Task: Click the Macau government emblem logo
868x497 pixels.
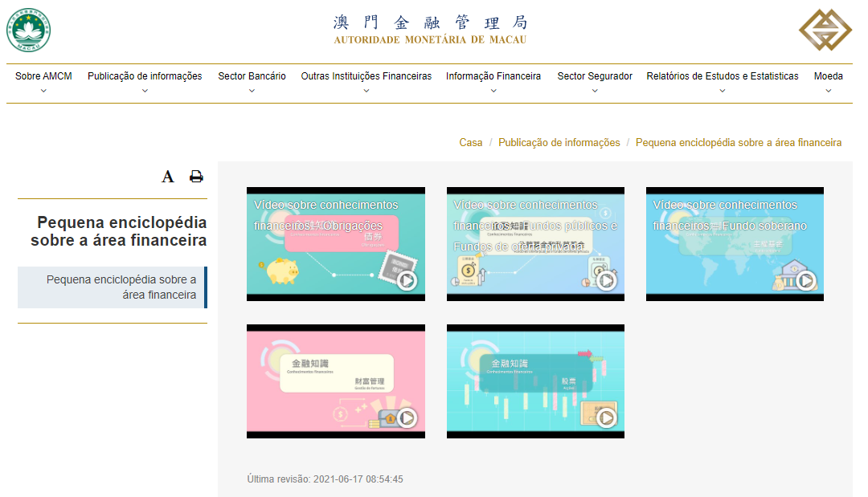Action: pyautogui.click(x=29, y=31)
